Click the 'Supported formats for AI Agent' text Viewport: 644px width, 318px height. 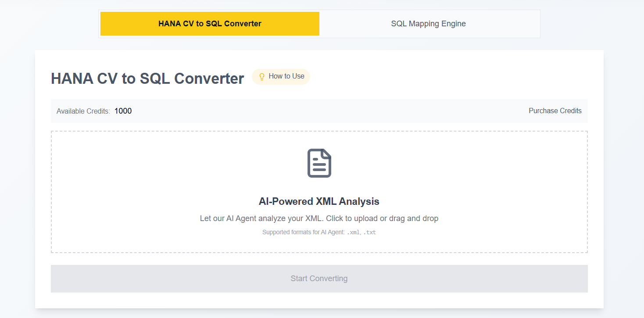(x=303, y=232)
